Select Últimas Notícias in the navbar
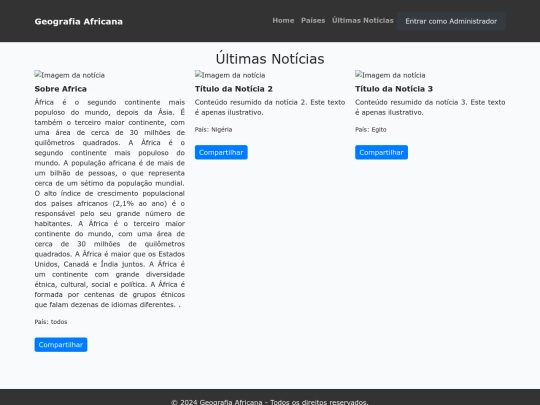Screen dimensions: 540x405 [363, 21]
